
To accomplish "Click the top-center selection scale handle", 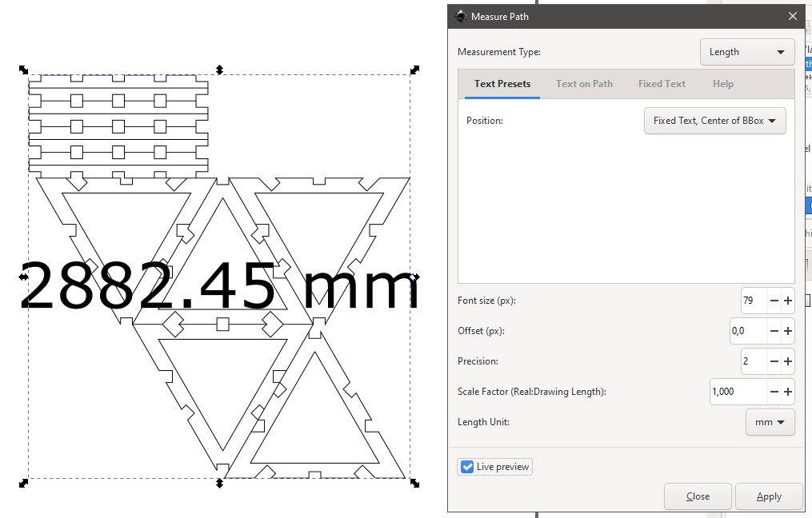I will click(x=219, y=70).
